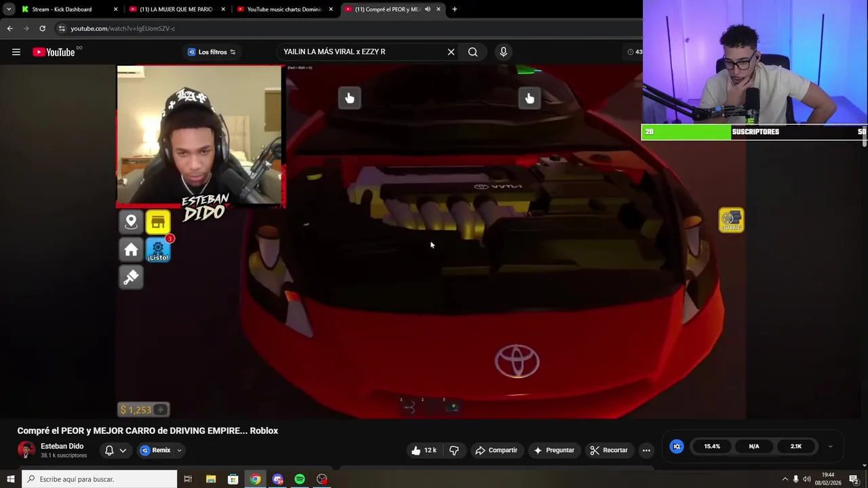This screenshot has height=488, width=868.
Task: Click the Preguntar button
Action: click(554, 450)
